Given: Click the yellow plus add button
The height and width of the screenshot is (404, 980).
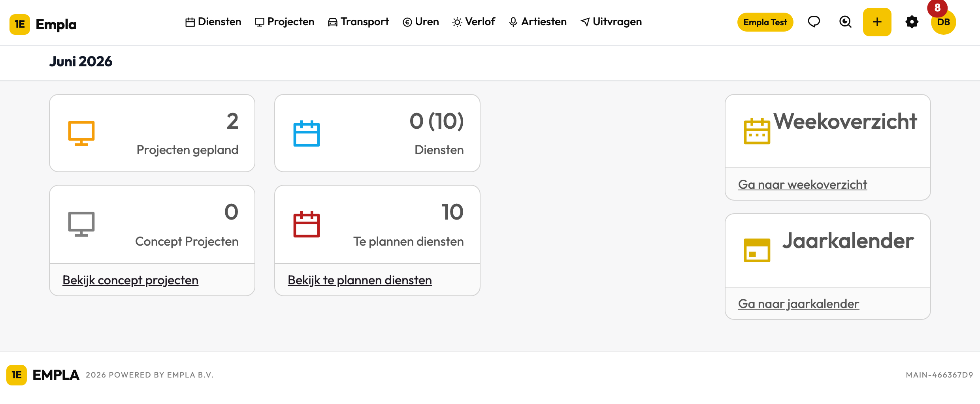Looking at the screenshot, I should pyautogui.click(x=877, y=22).
